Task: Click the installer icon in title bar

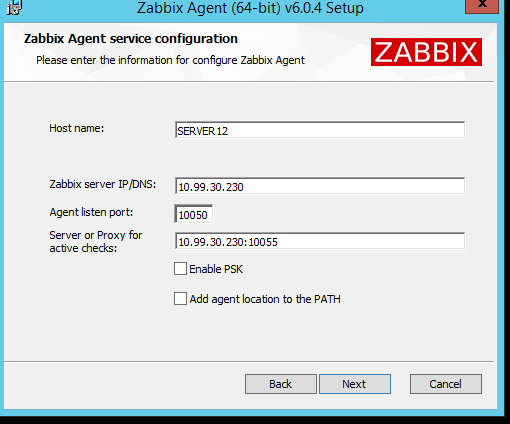Action: tap(15, 7)
